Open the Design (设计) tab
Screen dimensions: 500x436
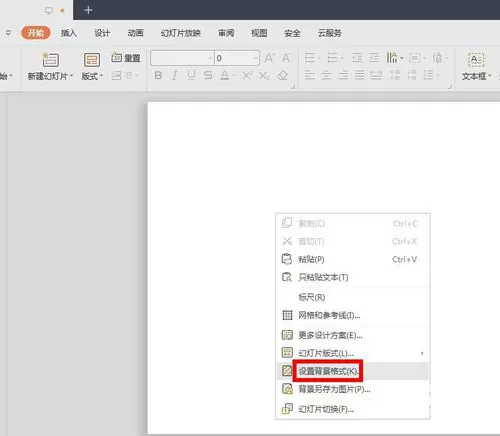click(102, 33)
